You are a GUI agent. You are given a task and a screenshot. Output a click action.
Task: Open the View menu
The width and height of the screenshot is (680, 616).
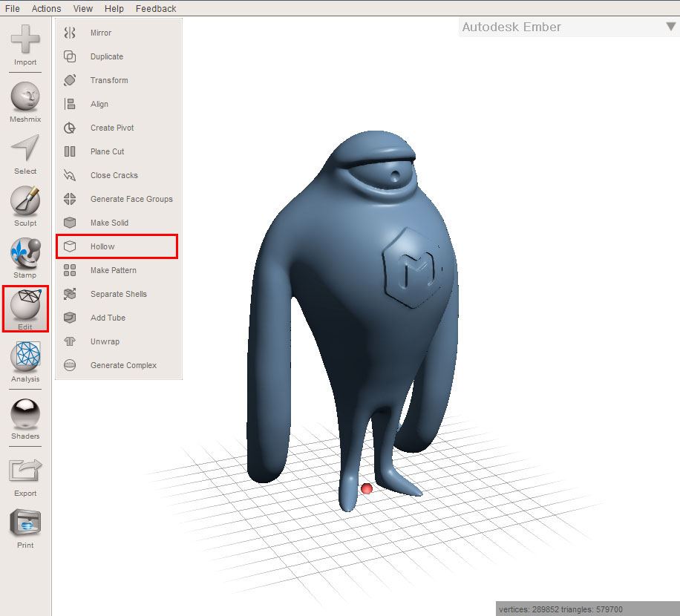pos(83,9)
